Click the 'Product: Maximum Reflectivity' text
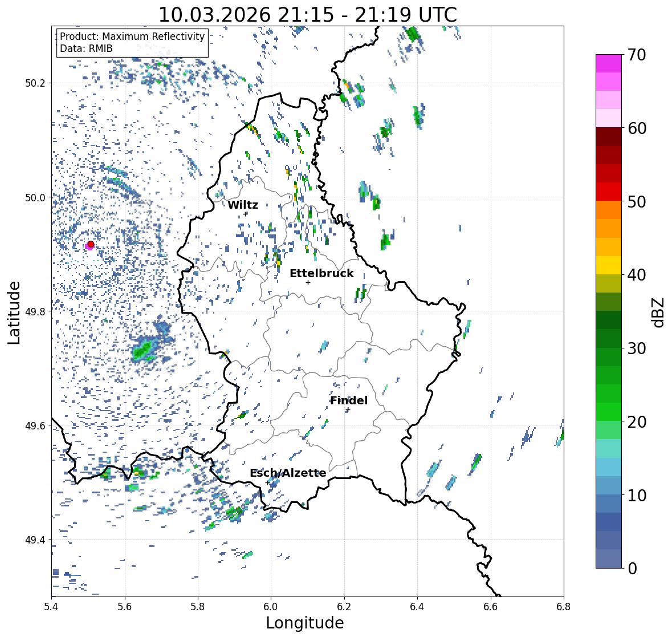The height and width of the screenshot is (637, 672). pyautogui.click(x=132, y=36)
